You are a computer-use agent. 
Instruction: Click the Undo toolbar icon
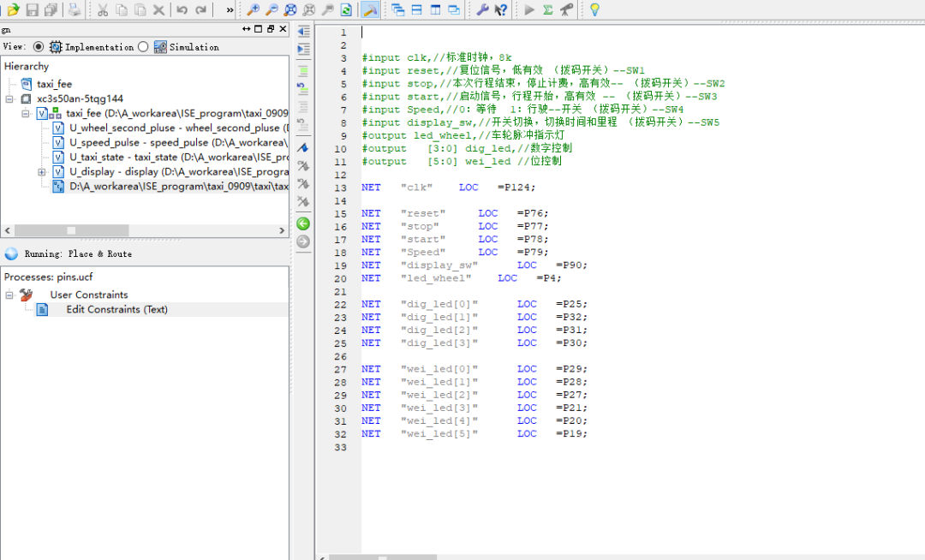coord(182,10)
